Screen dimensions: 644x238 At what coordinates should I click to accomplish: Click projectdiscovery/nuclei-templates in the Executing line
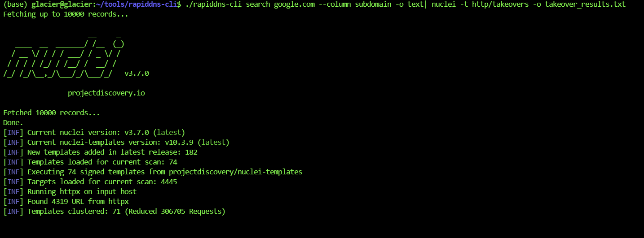235,172
